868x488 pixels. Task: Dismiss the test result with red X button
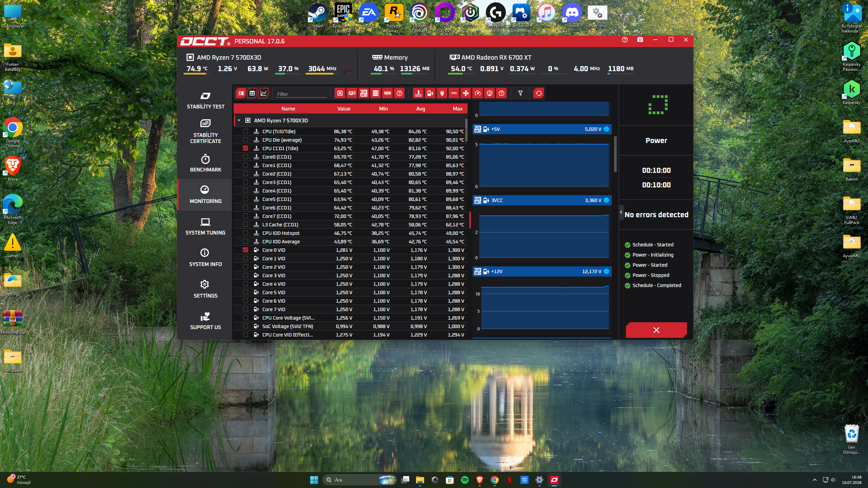[656, 330]
